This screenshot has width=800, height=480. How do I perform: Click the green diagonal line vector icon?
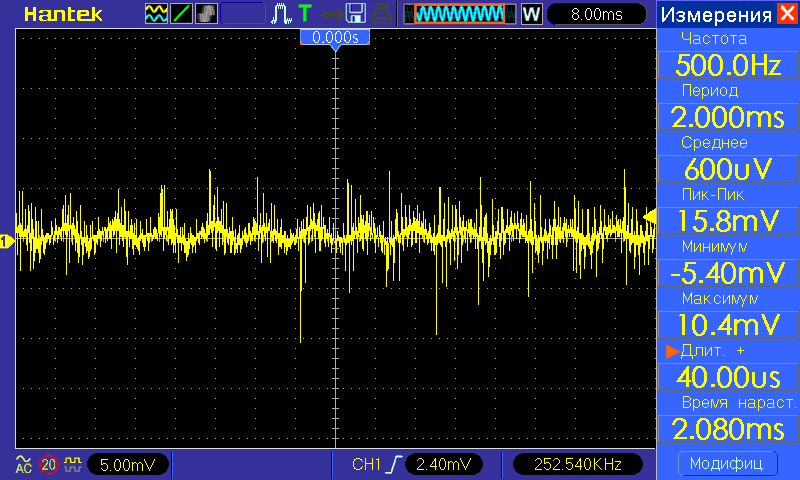pyautogui.click(x=182, y=14)
